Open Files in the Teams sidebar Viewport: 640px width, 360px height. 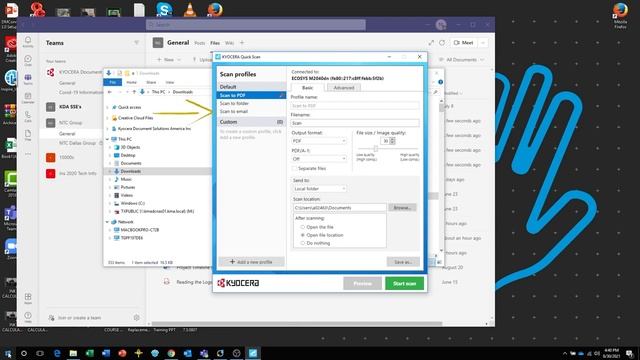point(28,135)
